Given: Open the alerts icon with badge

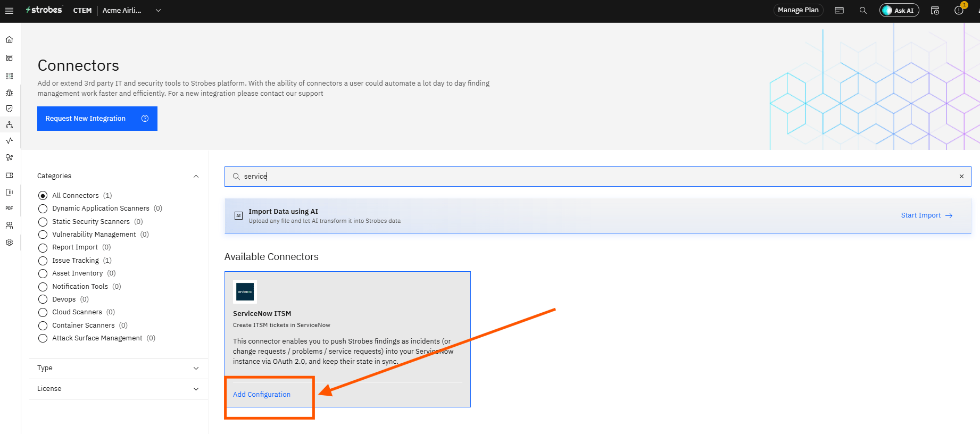Looking at the screenshot, I should click(959, 10).
